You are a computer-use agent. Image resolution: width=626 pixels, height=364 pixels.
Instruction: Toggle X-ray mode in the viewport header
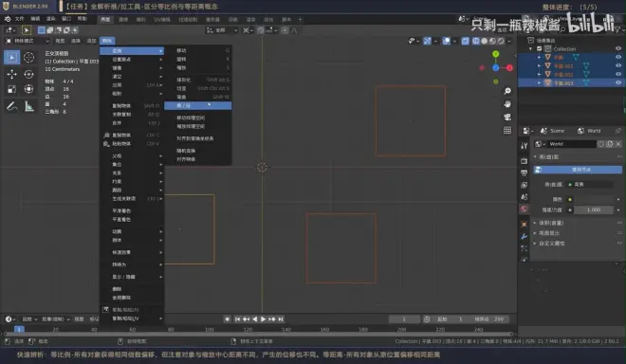tap(466, 41)
